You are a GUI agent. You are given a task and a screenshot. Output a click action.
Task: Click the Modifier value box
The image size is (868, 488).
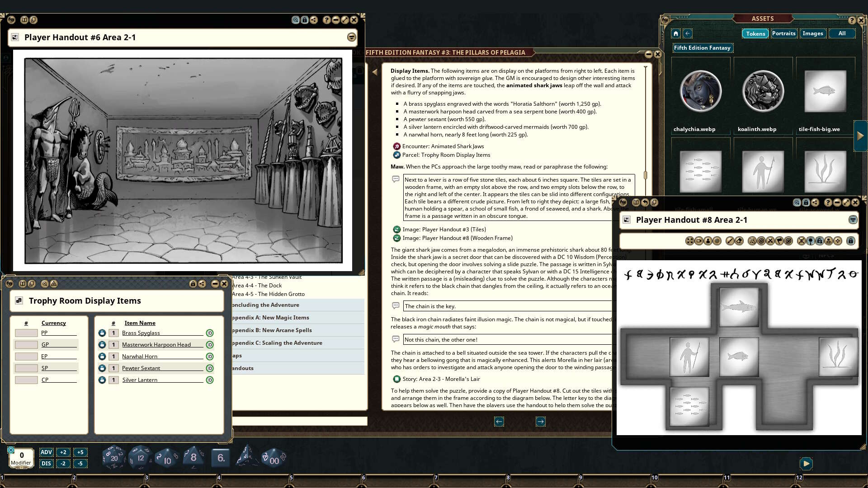21,458
